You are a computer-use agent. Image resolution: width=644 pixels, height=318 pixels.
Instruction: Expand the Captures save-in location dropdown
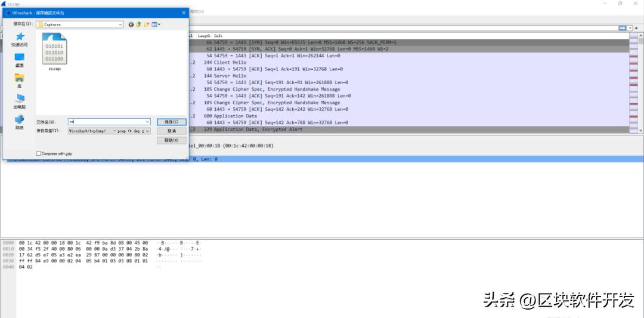click(120, 24)
